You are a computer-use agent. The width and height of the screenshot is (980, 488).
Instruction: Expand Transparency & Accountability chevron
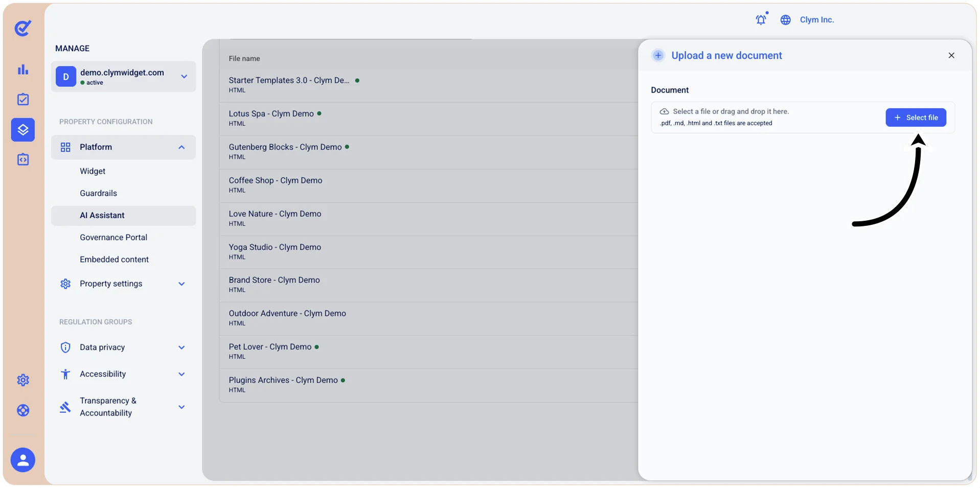pyautogui.click(x=181, y=407)
